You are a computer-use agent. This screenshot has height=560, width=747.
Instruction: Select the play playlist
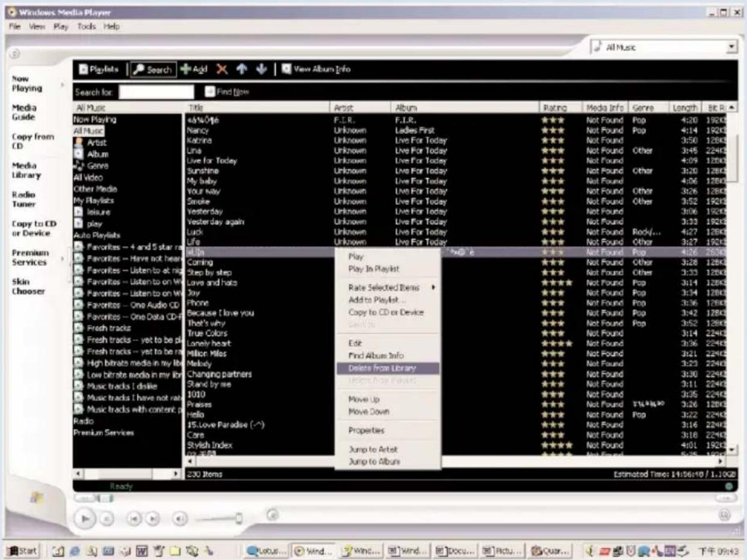(88, 224)
